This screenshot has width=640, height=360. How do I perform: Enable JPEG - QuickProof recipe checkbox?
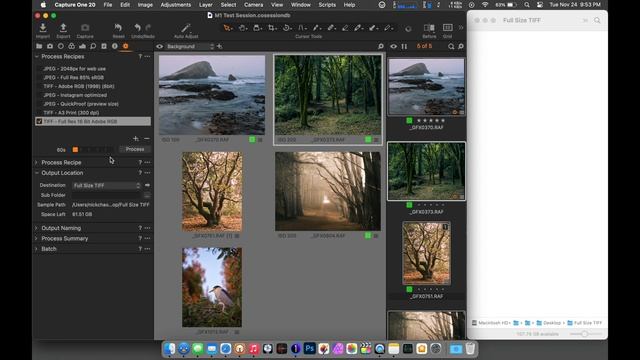(x=39, y=104)
